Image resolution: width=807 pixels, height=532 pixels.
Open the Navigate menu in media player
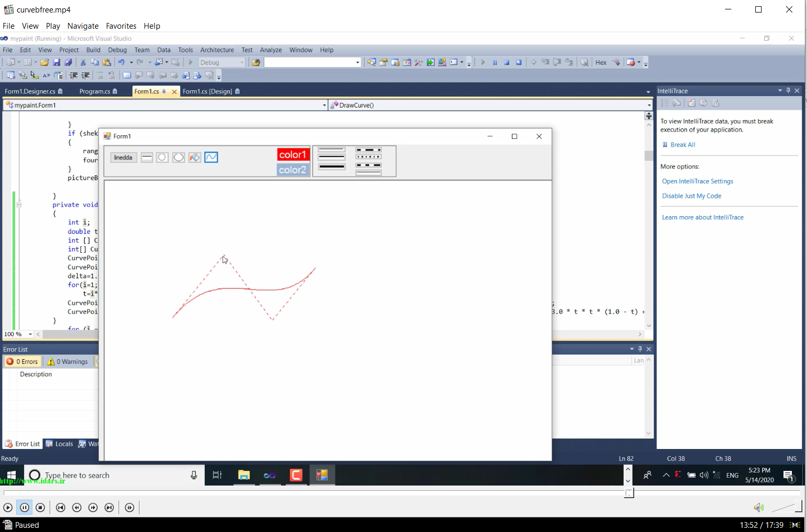click(83, 26)
